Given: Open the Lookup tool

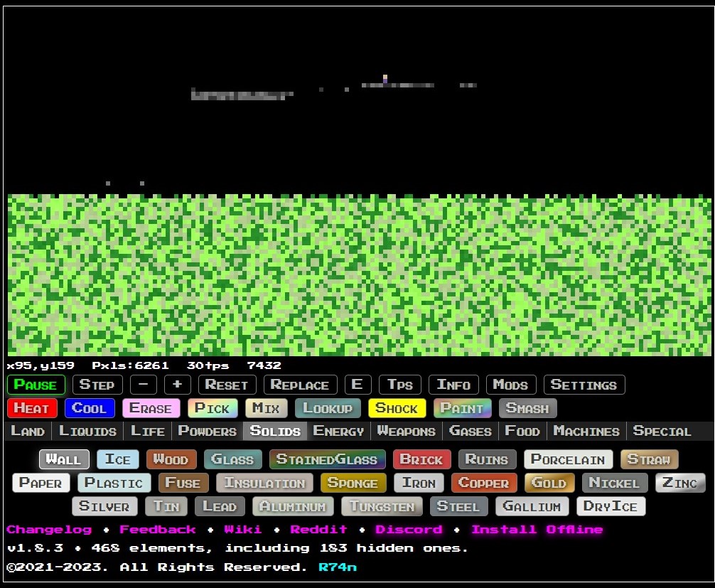Looking at the screenshot, I should click(328, 408).
